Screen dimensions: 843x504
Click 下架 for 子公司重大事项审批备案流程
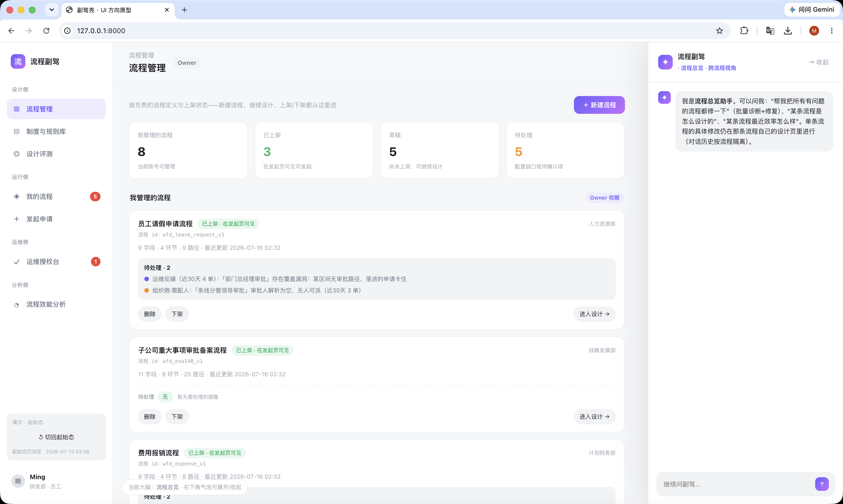(x=177, y=417)
